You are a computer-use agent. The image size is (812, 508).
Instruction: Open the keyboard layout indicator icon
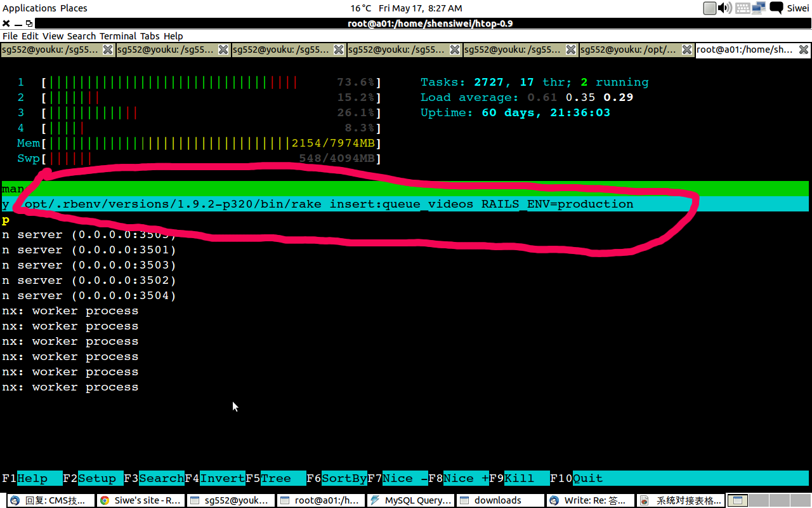click(742, 8)
